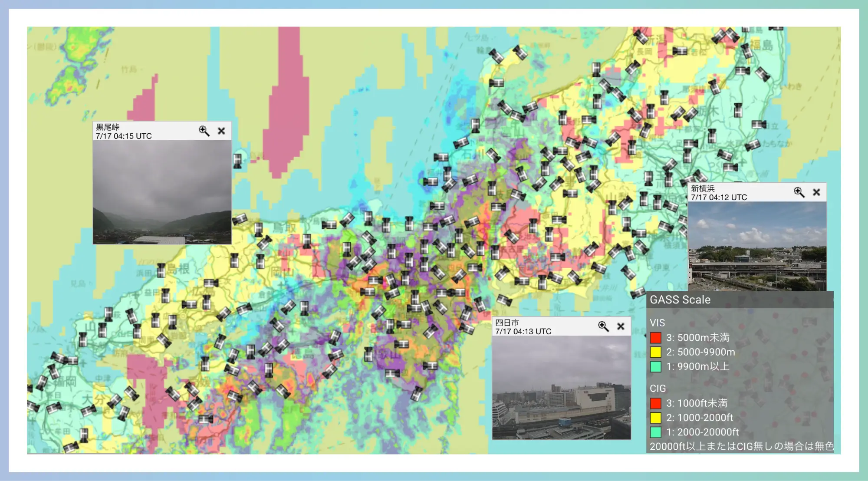Select the green VIS 9900m以上 swatch
Image resolution: width=868 pixels, height=481 pixels.
point(655,366)
